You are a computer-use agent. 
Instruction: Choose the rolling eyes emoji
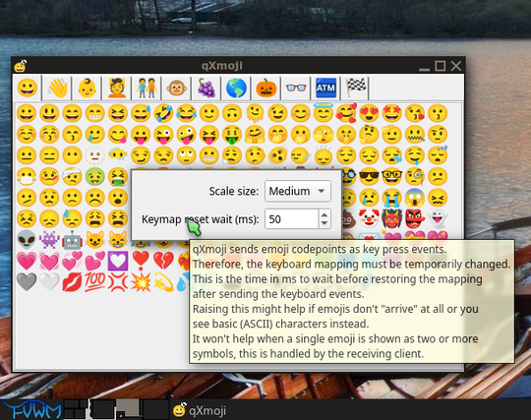pos(186,155)
